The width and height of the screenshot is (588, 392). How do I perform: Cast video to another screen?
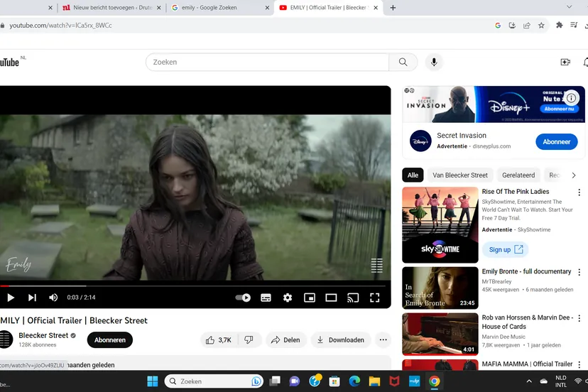pyautogui.click(x=353, y=298)
